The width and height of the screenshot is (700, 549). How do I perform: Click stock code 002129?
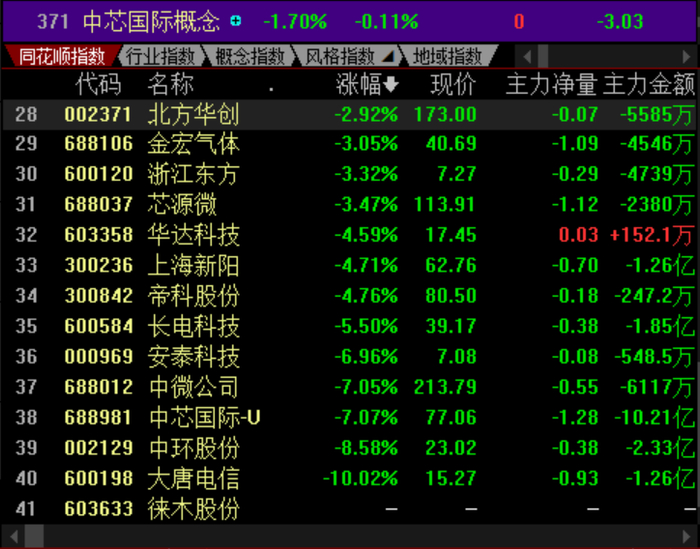[98, 448]
